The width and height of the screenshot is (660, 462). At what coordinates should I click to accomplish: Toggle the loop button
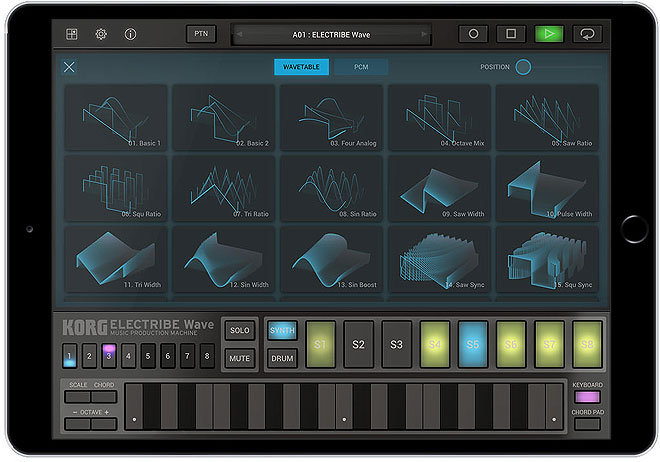pyautogui.click(x=587, y=34)
